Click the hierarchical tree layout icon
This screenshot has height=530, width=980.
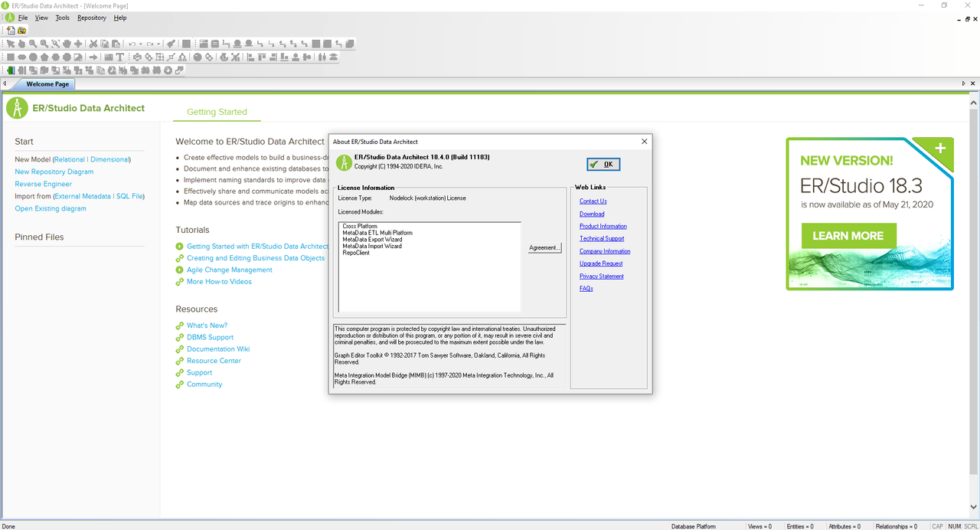click(x=183, y=57)
